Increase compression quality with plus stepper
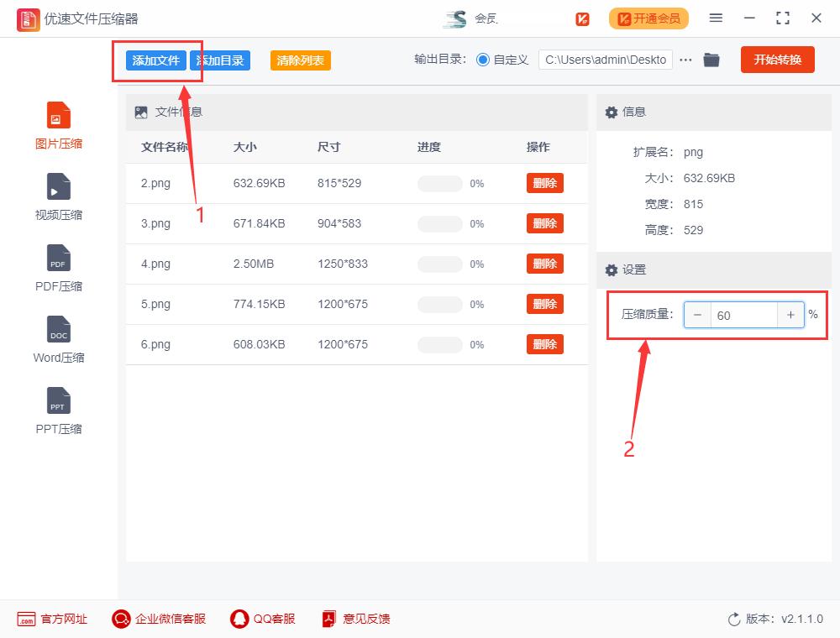Viewport: 840px width, 638px height. pos(790,314)
